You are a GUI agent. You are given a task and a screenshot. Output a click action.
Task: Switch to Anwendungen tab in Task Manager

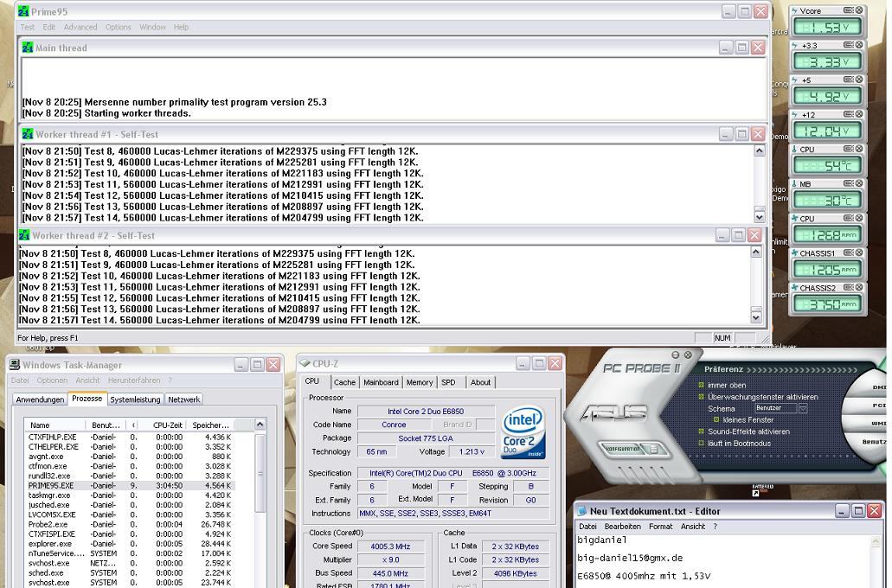[x=40, y=399]
